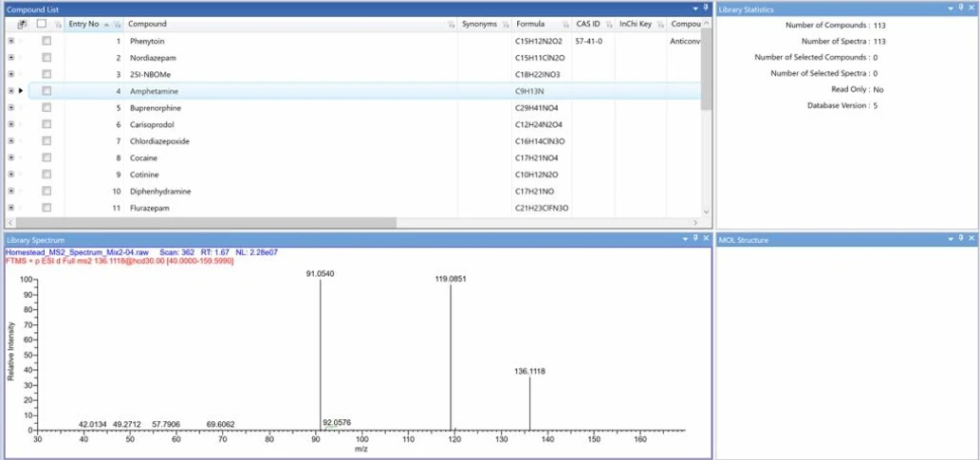The width and height of the screenshot is (980, 460).
Task: Sort by the Synonyms column header
Action: coord(479,24)
